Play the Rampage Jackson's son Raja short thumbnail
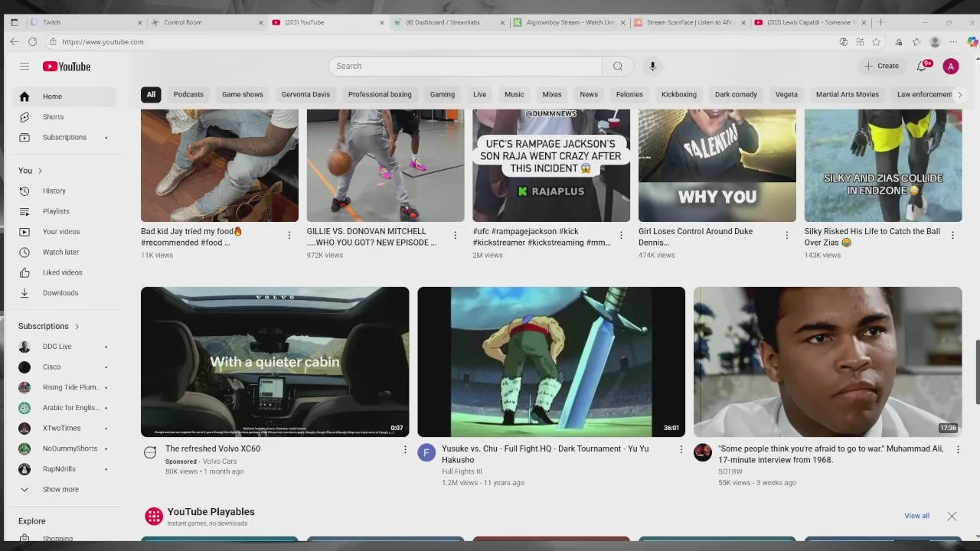The width and height of the screenshot is (980, 551). [x=551, y=165]
